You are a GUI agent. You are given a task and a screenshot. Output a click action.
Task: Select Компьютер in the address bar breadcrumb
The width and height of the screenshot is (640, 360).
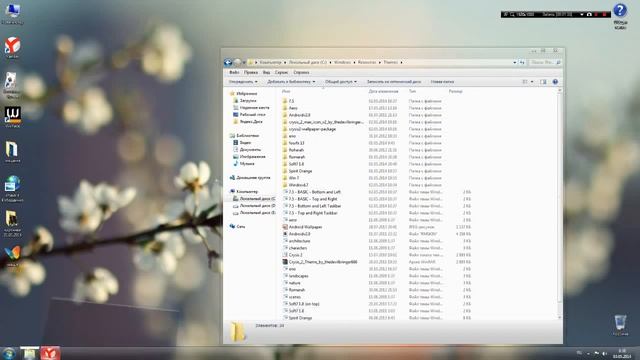point(271,62)
